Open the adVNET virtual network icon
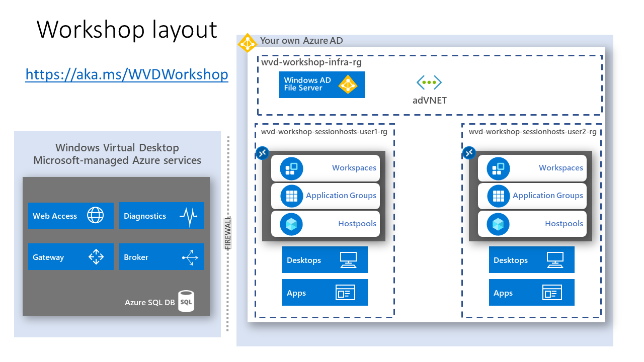 tap(429, 82)
